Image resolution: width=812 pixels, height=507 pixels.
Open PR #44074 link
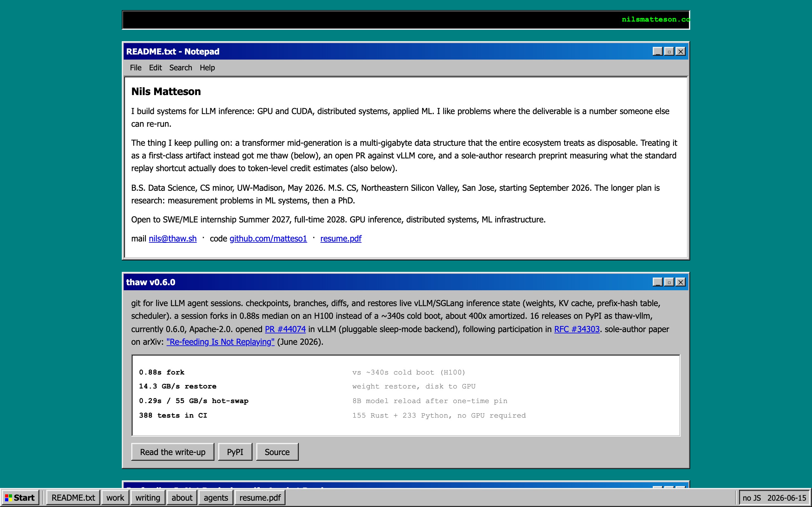(x=285, y=329)
